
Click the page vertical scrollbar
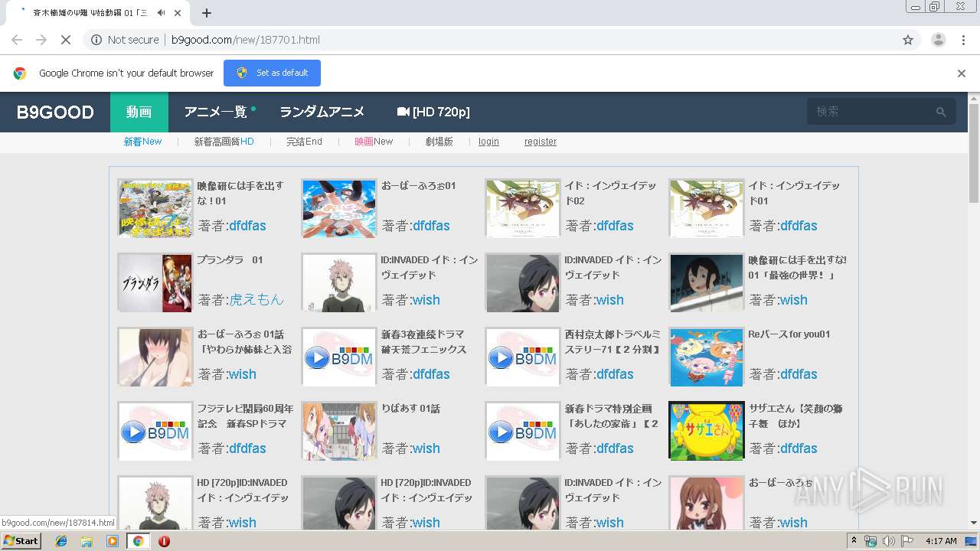tap(974, 153)
